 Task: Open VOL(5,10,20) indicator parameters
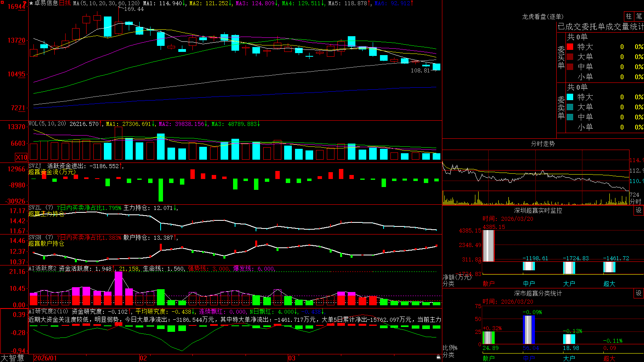pos(47,124)
